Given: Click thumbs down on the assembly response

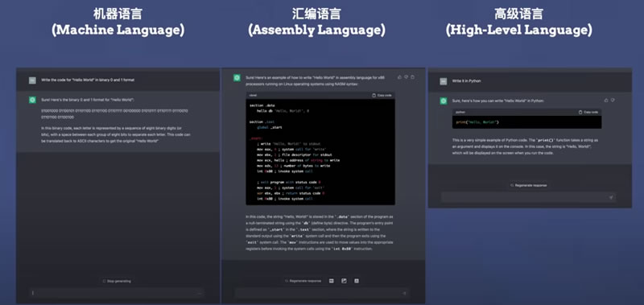Looking at the screenshot, I should [x=406, y=76].
